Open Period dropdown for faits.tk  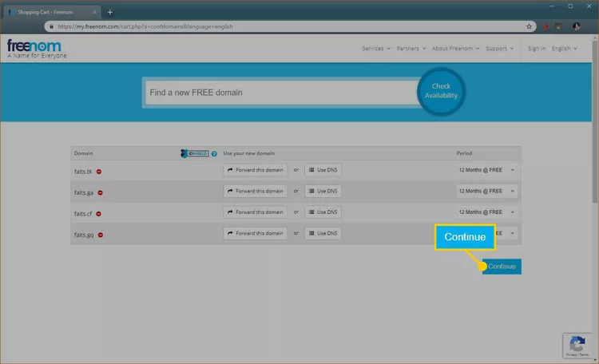click(x=487, y=170)
